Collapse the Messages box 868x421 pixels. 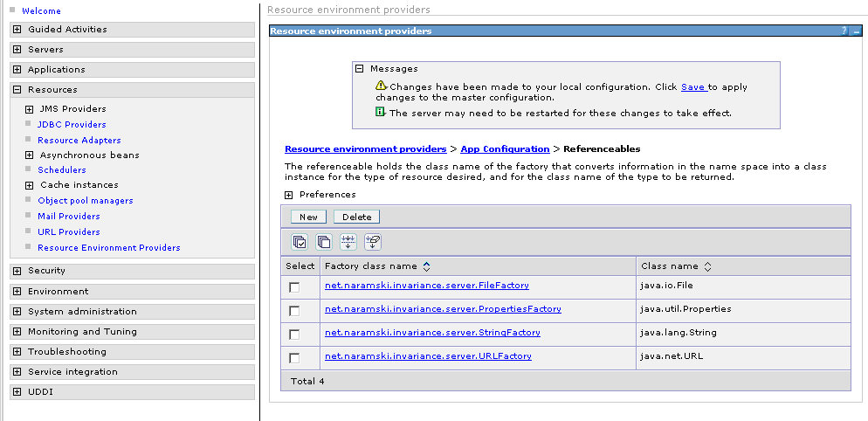(359, 69)
